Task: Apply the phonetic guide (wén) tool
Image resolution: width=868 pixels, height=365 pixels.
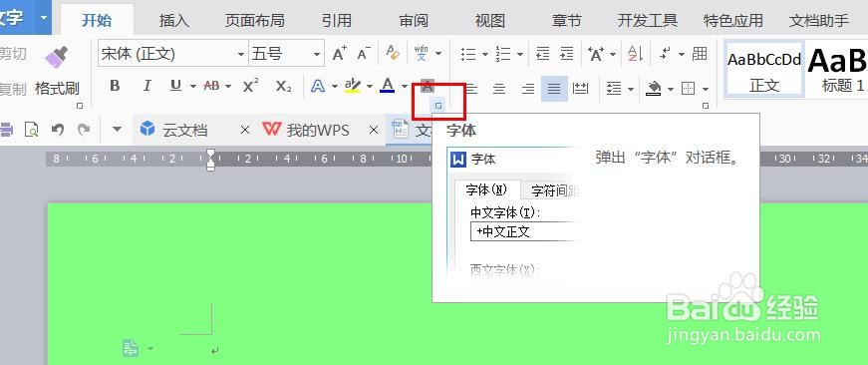Action: pyautogui.click(x=422, y=54)
